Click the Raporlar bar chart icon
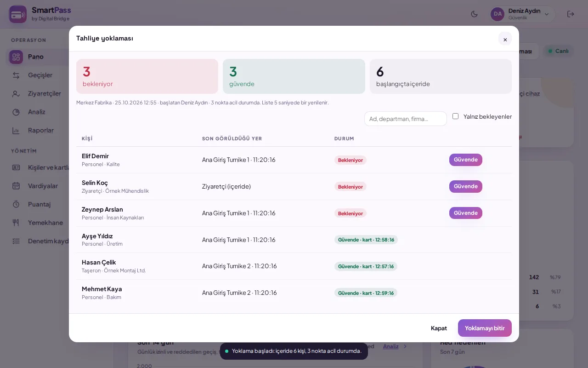 click(16, 131)
